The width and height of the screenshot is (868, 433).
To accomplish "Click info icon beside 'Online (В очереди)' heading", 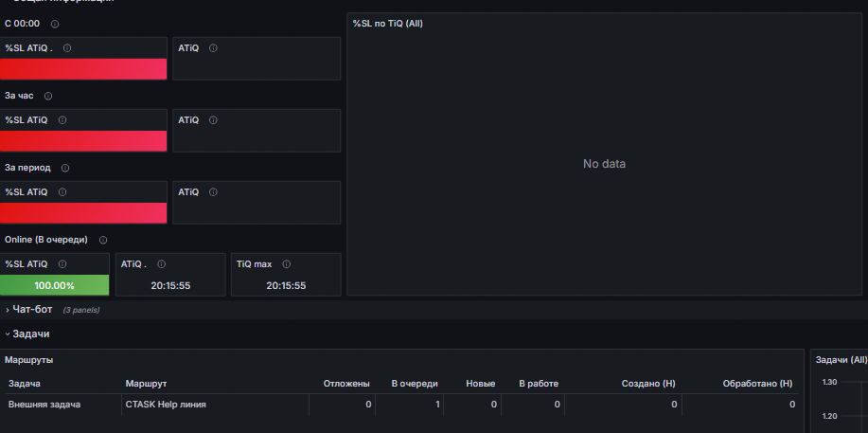I will 103,240.
